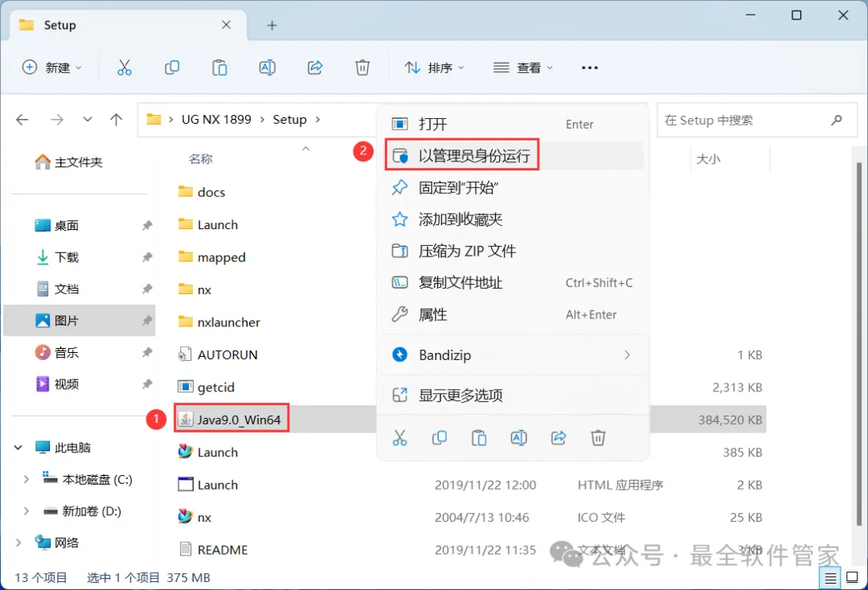
Task: Select the AUTORUN file
Action: 218,354
